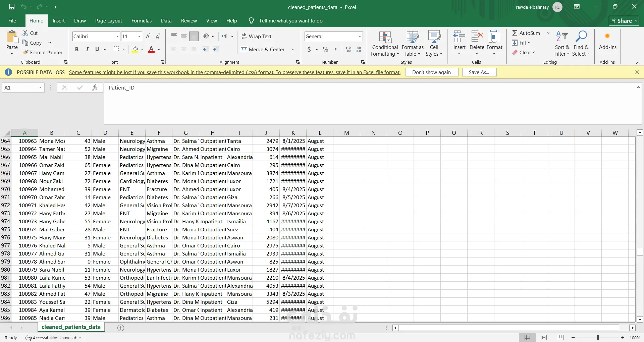Click the Insert cells icon
Screen dimensions: 644x342
coord(459,37)
